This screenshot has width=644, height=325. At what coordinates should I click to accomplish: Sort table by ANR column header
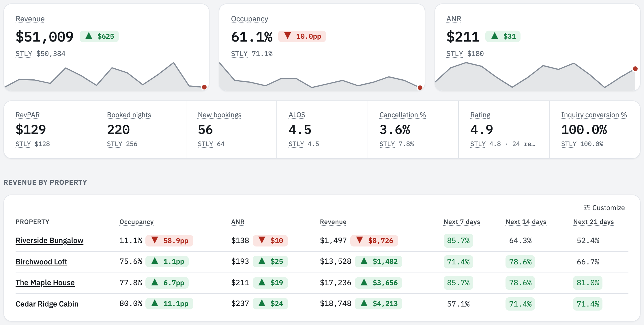tap(238, 222)
